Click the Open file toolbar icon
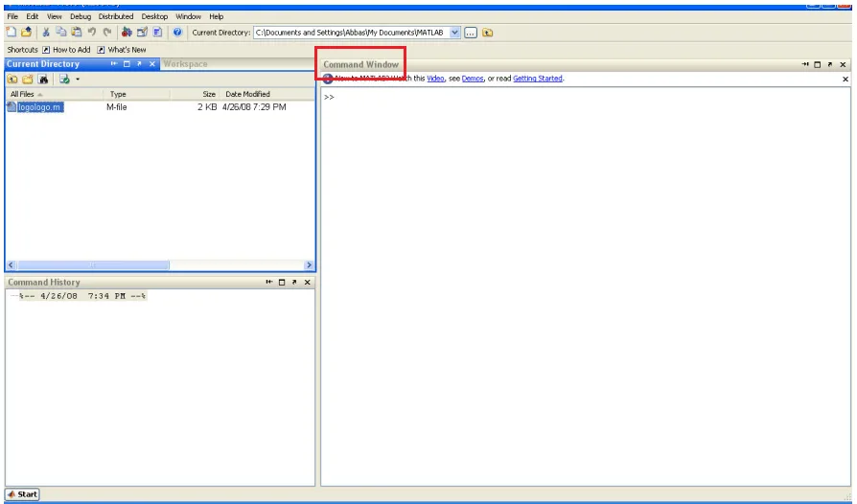 26,33
